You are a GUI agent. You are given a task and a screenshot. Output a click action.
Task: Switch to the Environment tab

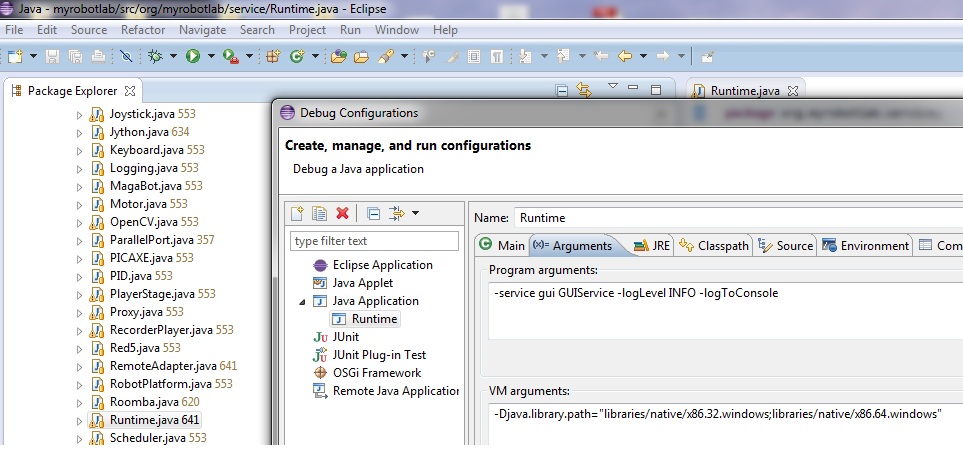point(865,246)
